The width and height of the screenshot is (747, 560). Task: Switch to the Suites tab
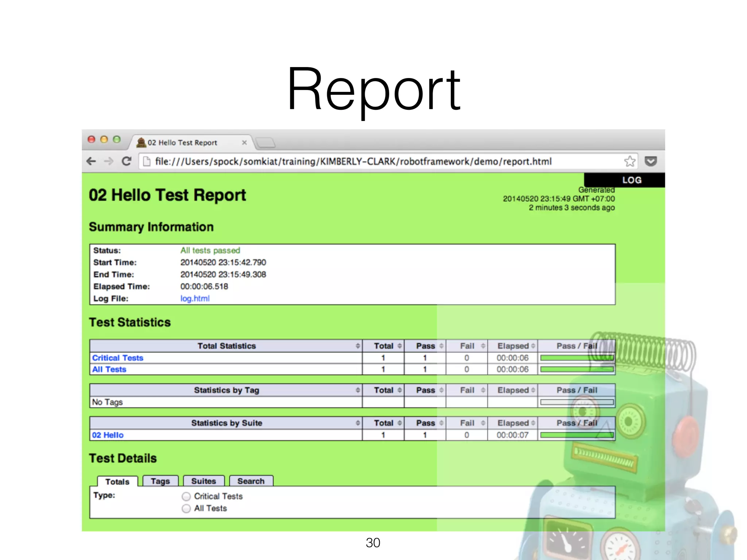coord(204,481)
